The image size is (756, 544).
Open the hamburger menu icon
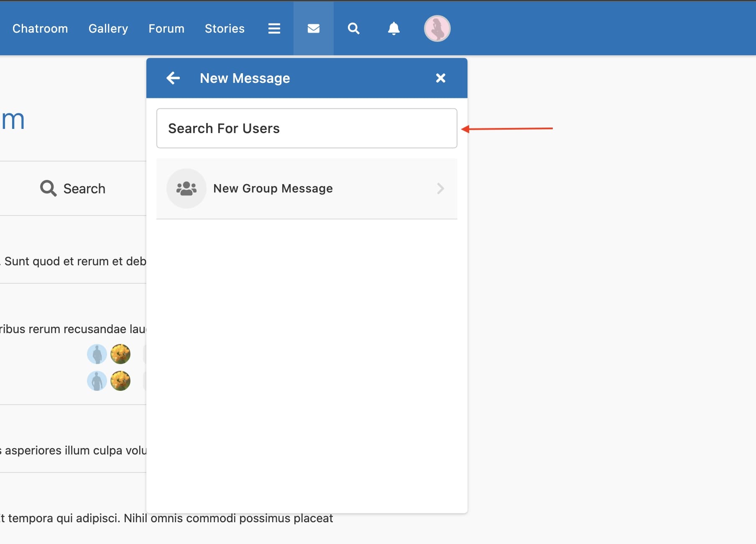pos(274,28)
